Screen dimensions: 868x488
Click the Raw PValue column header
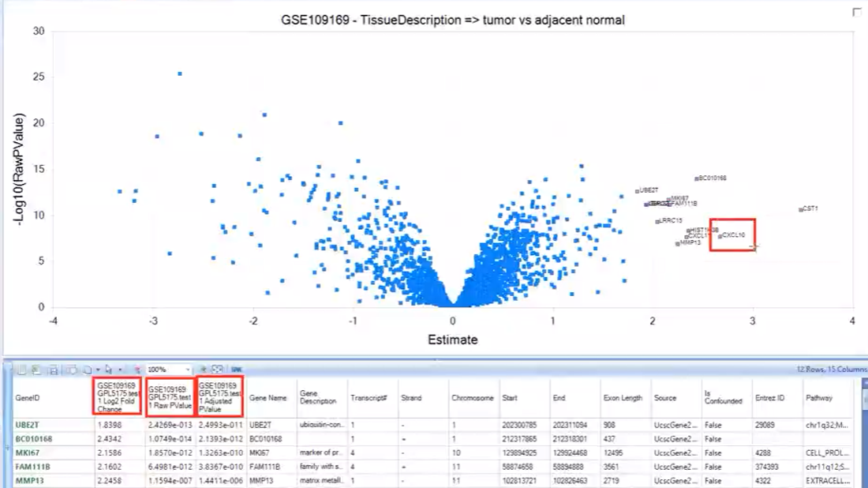tap(170, 397)
